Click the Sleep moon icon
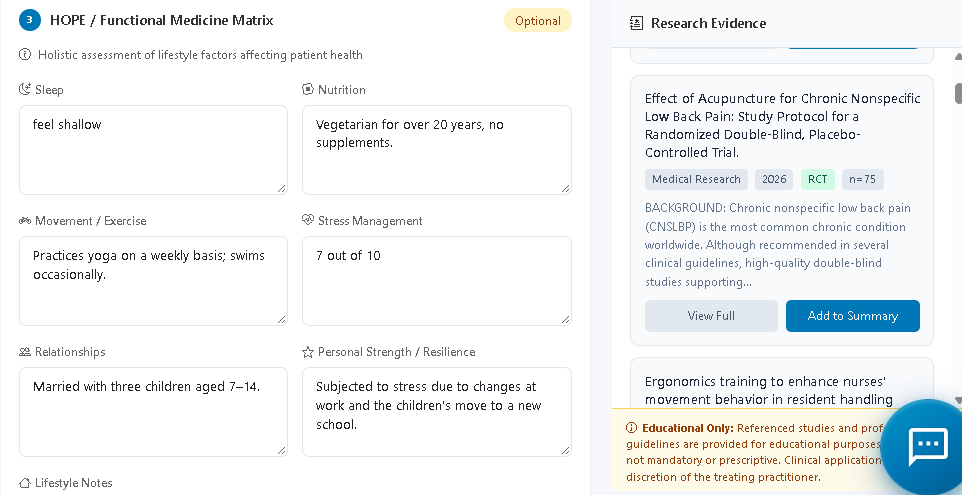Screen dimensions: 962x495 click(25, 90)
